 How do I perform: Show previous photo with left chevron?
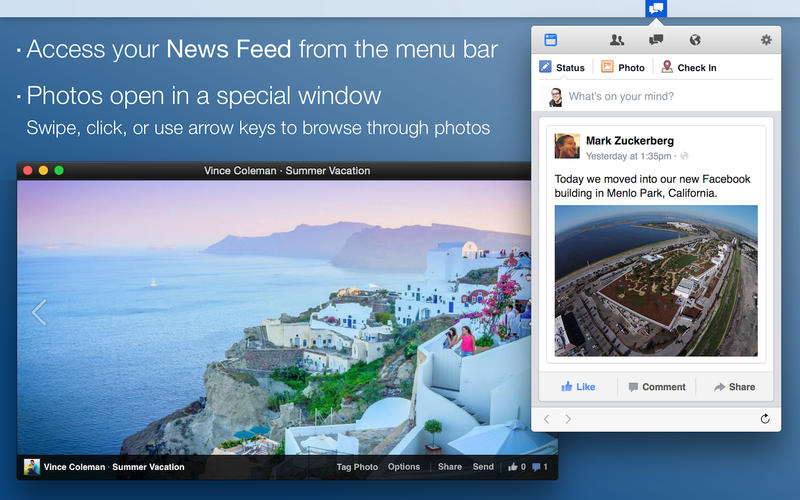point(39,312)
